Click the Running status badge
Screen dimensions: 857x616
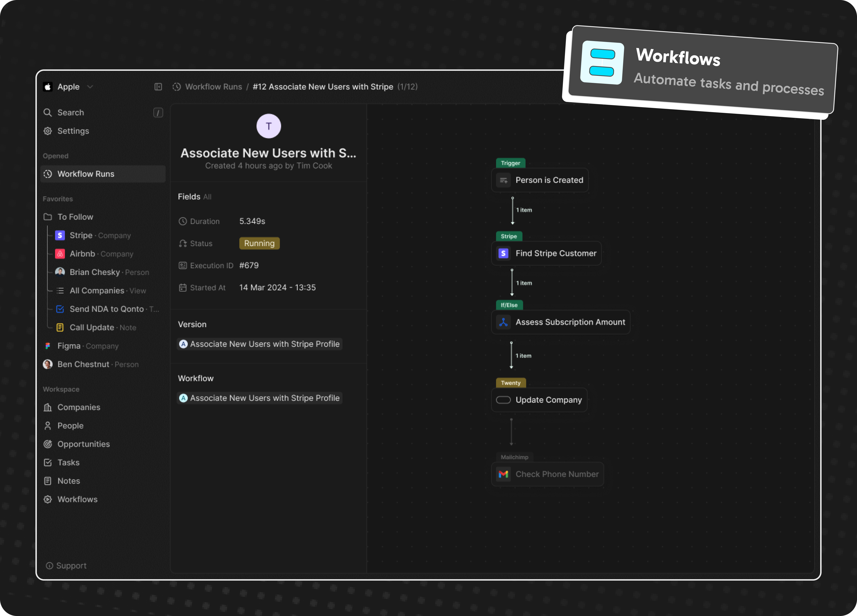259,243
